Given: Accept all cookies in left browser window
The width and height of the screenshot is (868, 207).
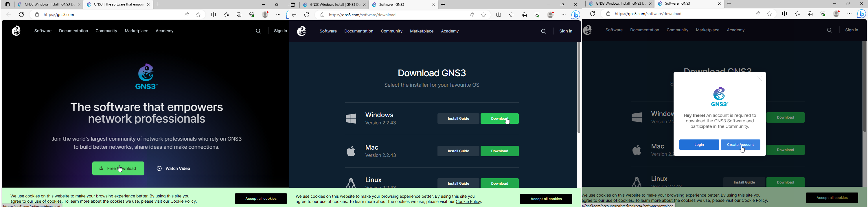Looking at the screenshot, I should (x=261, y=199).
